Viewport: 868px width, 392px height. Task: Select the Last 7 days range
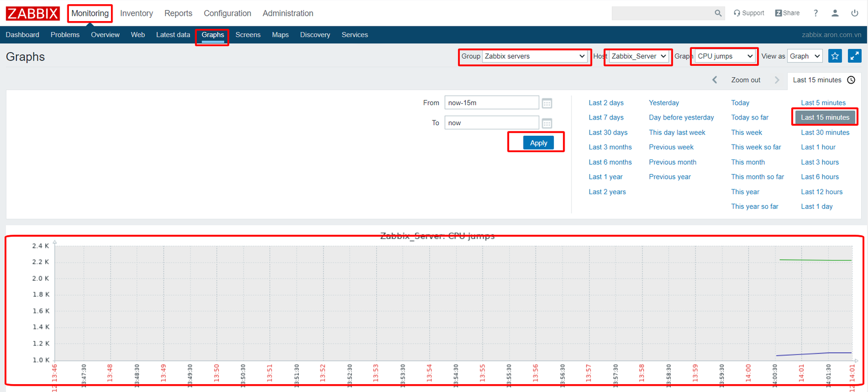tap(606, 117)
